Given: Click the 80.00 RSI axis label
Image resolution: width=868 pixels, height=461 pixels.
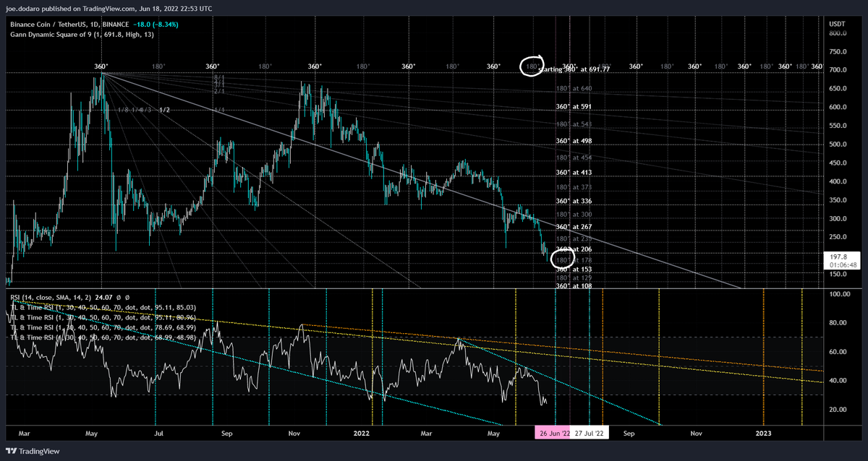Looking at the screenshot, I should coord(838,323).
